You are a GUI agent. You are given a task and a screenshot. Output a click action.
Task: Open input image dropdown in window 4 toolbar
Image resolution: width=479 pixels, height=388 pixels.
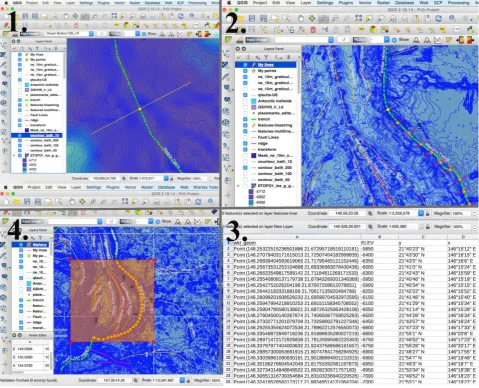coord(100,222)
